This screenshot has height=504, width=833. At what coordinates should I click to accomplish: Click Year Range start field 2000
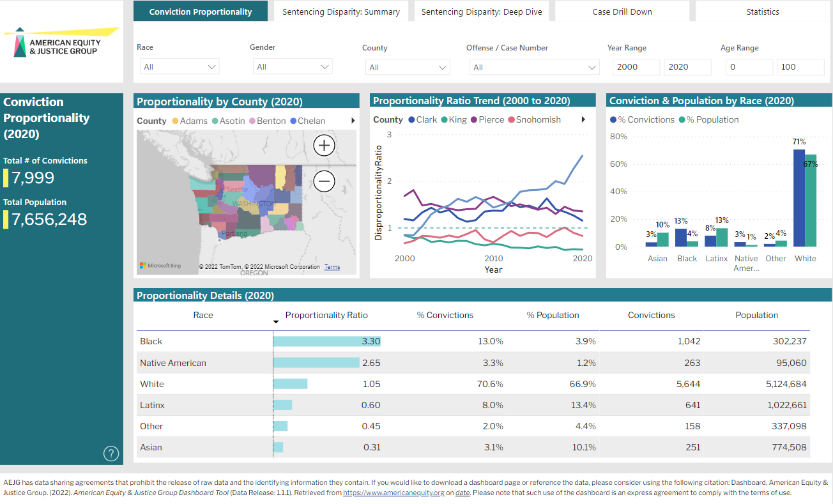[636, 67]
